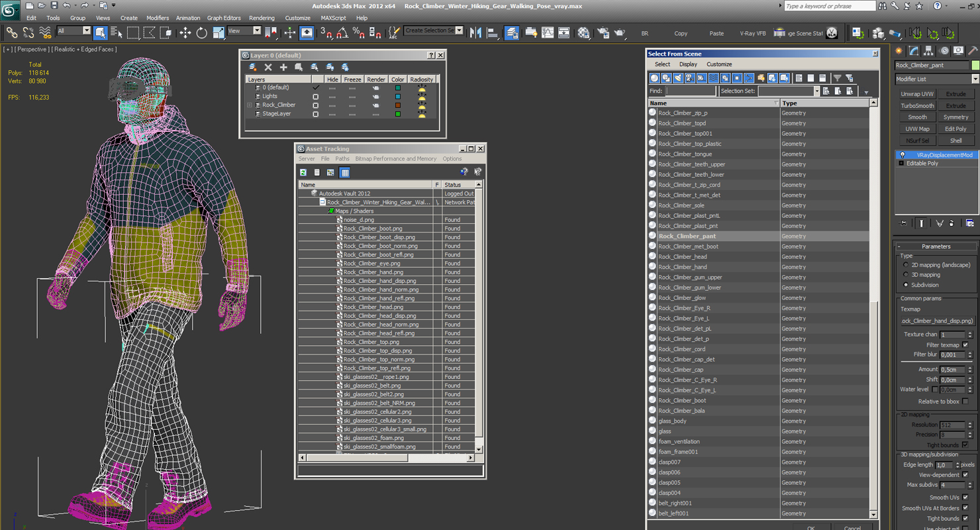This screenshot has width=980, height=530.
Task: Activate the Bind to Space Warp tool
Action: pyautogui.click(x=45, y=32)
